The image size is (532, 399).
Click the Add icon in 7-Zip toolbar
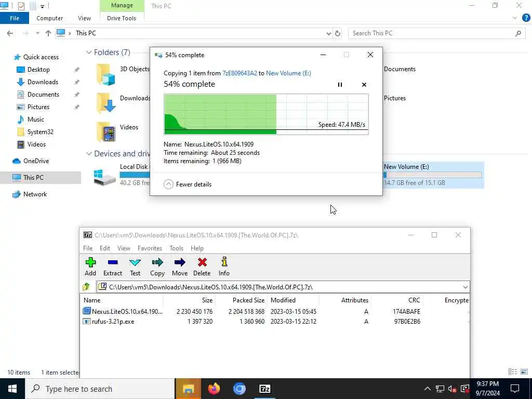tap(90, 262)
